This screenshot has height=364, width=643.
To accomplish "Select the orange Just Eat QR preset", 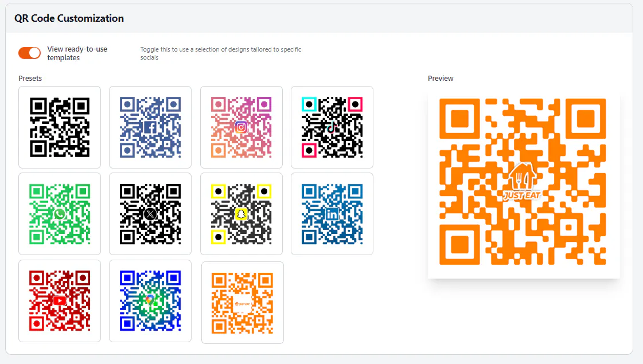I will click(243, 303).
